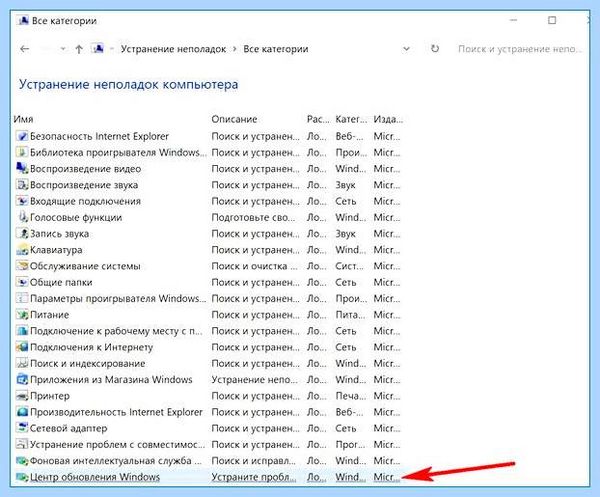Open Центр обновления Windows troubleshooter
This screenshot has width=600, height=497.
[95, 477]
